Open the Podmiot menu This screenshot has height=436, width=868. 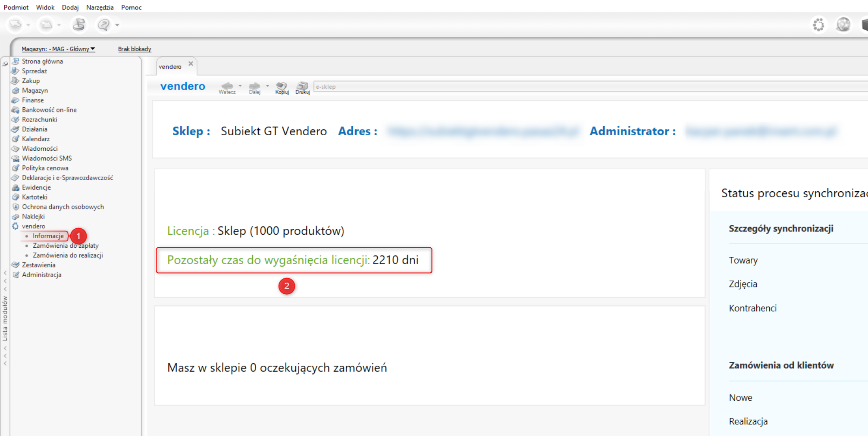(16, 7)
